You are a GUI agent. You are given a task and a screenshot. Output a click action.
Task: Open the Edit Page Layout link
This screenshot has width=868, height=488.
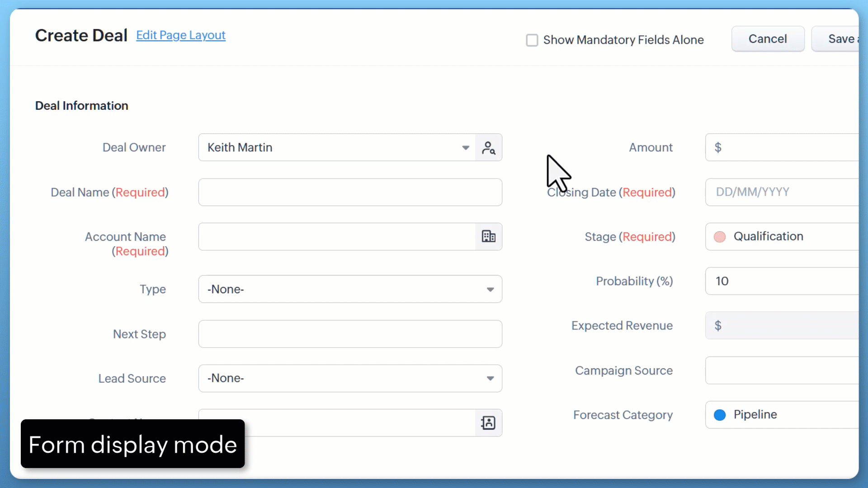click(181, 35)
